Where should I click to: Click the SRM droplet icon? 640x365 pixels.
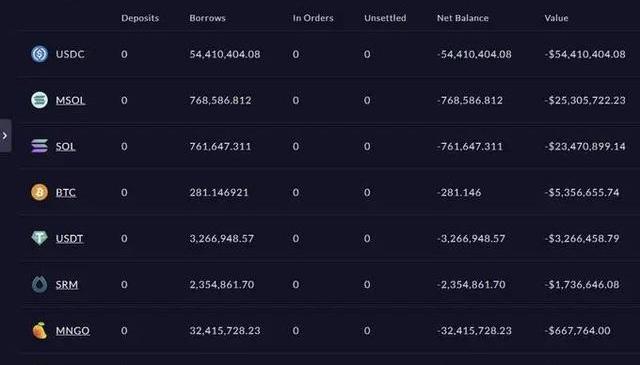(40, 284)
